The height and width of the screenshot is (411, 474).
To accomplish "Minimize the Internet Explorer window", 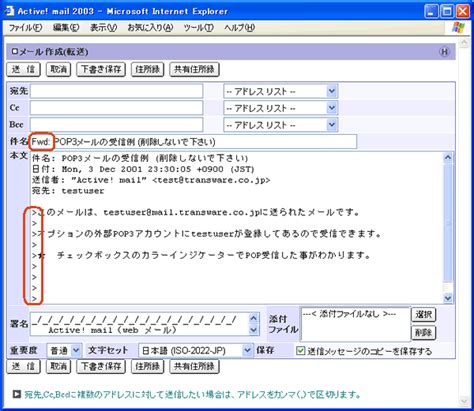I will click(431, 11).
